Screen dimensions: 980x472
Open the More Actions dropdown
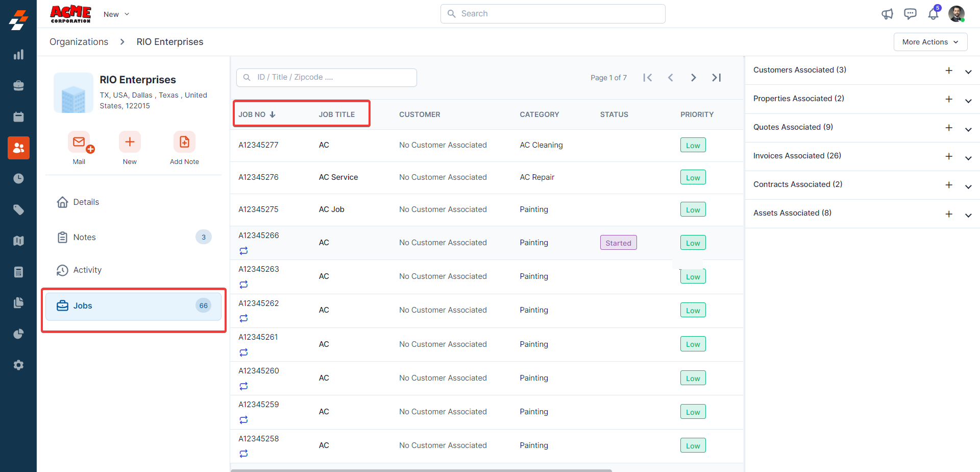coord(930,42)
